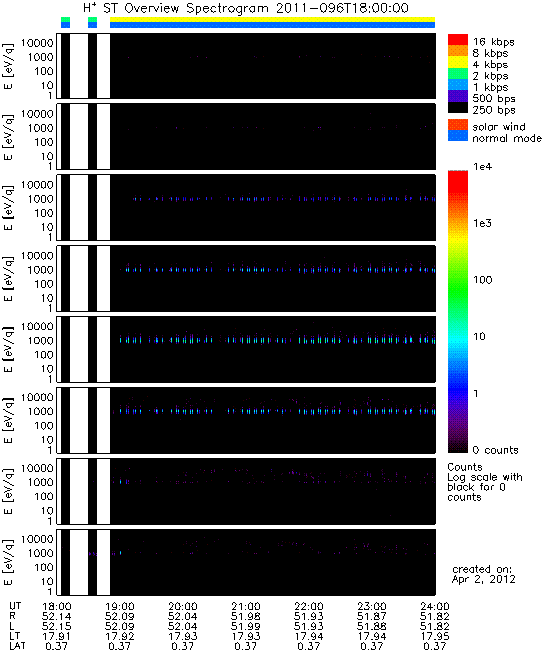Screen dimensions: 544x652
Task: Click the 'created on: Apr 2, 2012' text
Action: (484, 574)
